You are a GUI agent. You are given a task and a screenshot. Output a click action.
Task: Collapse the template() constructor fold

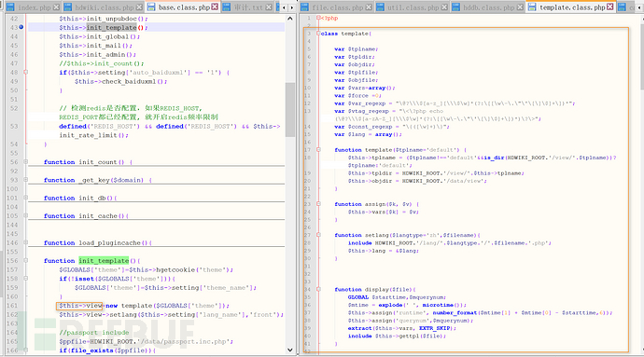pos(318,150)
